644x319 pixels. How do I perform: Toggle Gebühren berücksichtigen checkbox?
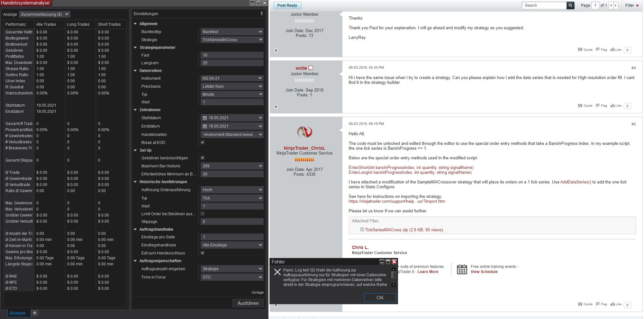(x=203, y=158)
